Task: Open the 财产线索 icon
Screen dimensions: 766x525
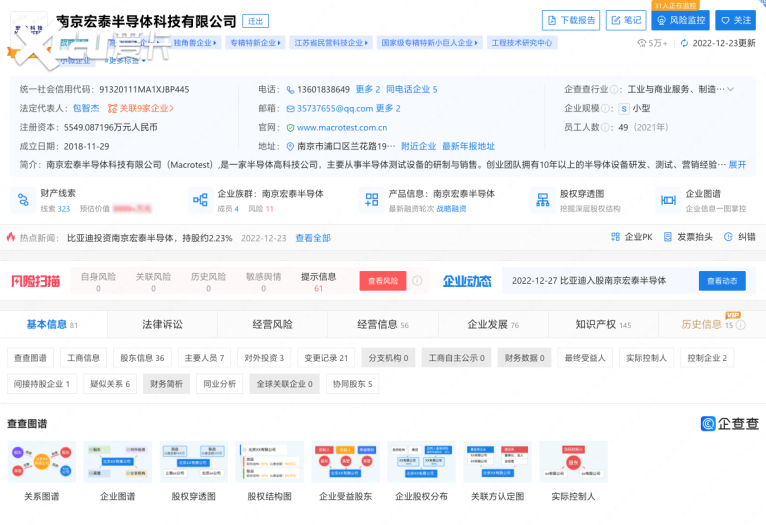Action: pyautogui.click(x=23, y=200)
